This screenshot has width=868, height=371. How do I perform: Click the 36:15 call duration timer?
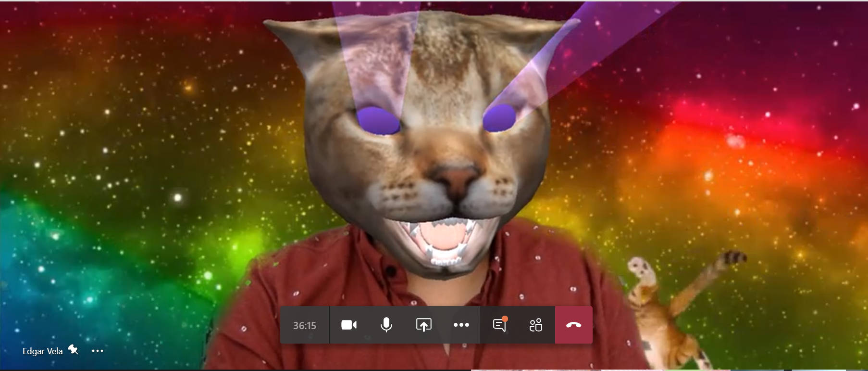pos(305,326)
